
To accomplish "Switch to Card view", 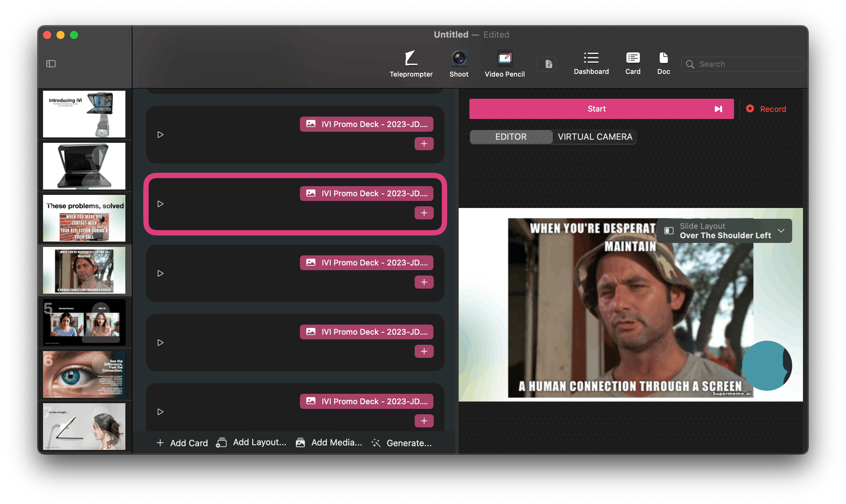I will coord(633,64).
